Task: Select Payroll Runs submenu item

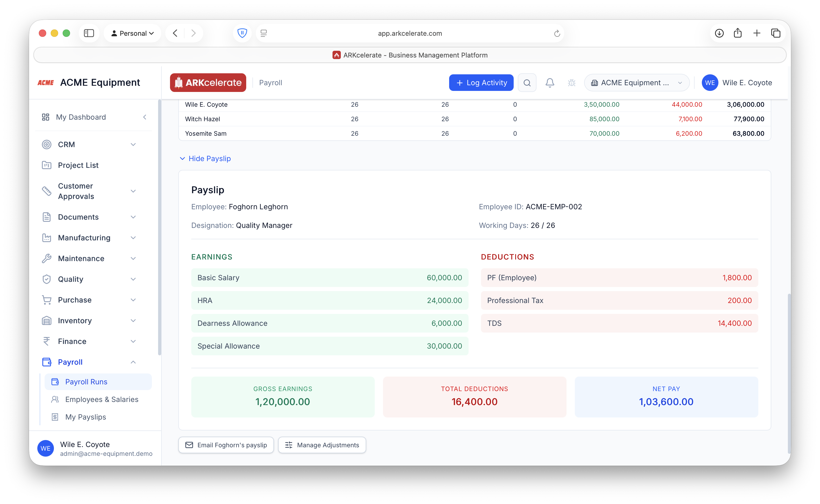Action: (98, 382)
